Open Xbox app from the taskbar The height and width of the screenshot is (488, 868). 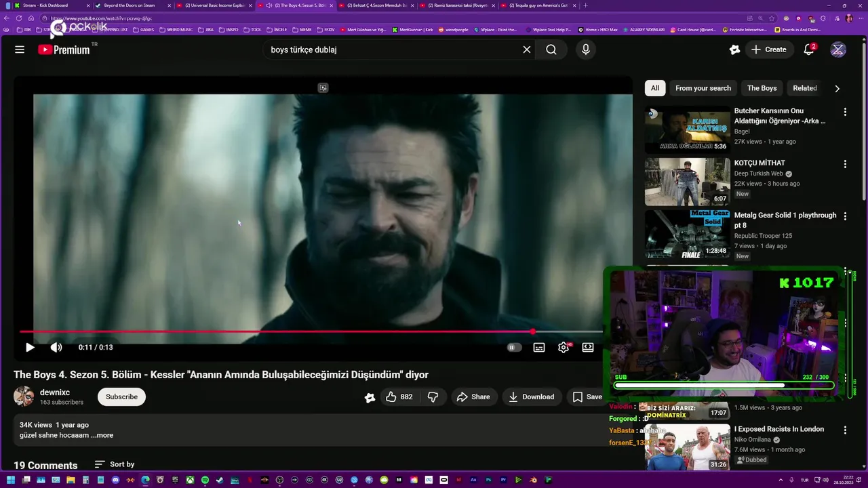tap(190, 480)
